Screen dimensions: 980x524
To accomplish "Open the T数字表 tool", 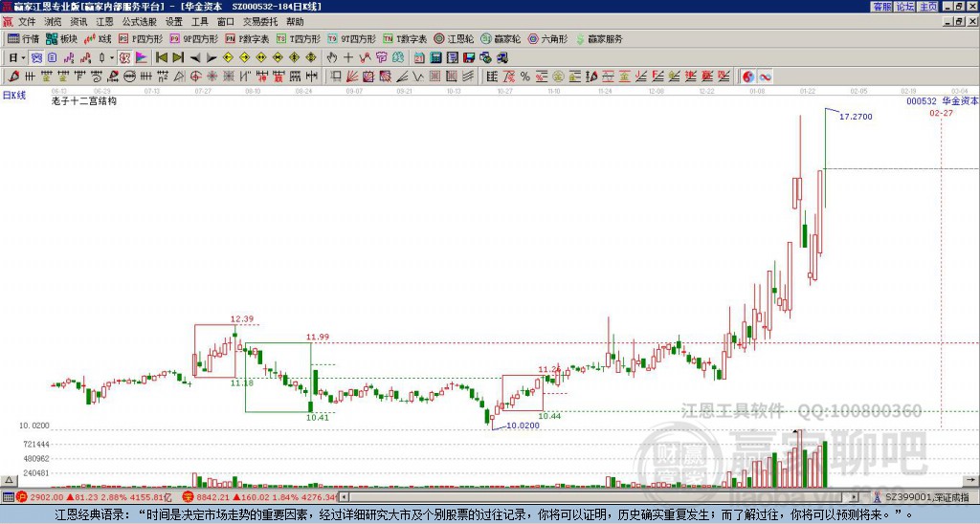I will [405, 38].
